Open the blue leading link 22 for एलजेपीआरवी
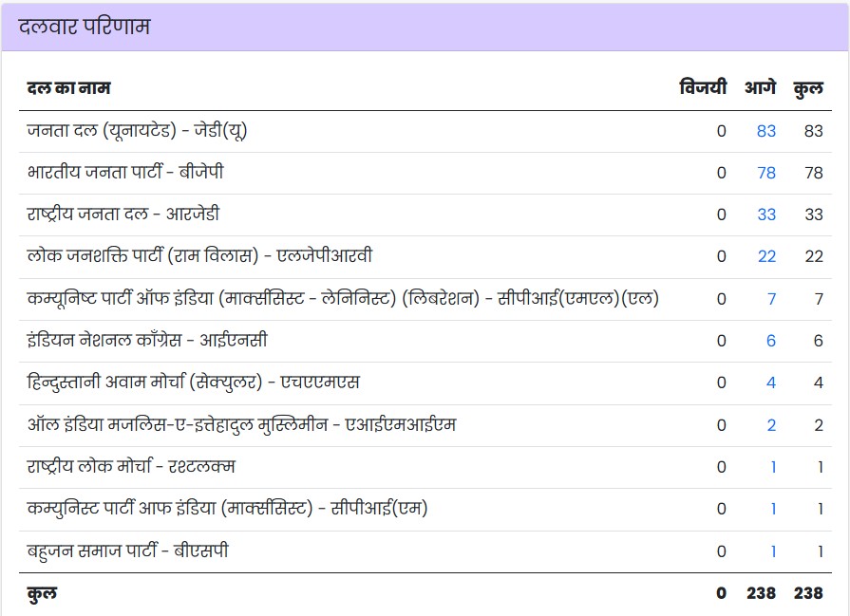Screen dimensions: 850x616 (x=765, y=256)
